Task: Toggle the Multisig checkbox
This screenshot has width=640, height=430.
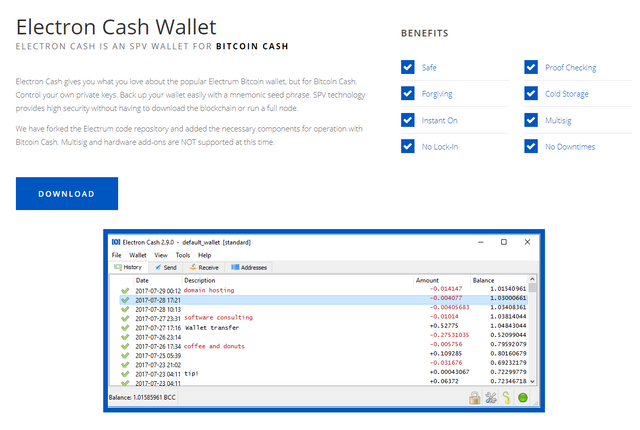Action: pos(531,120)
